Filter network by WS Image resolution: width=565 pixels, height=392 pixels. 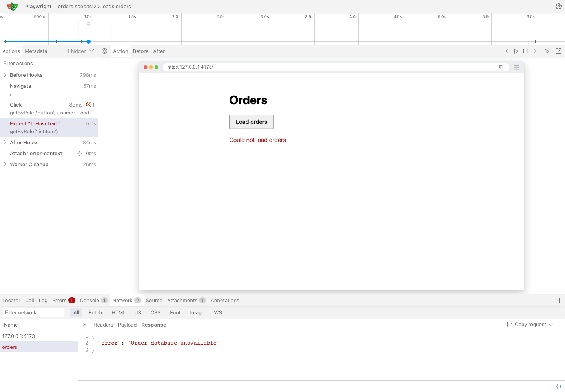218,312
